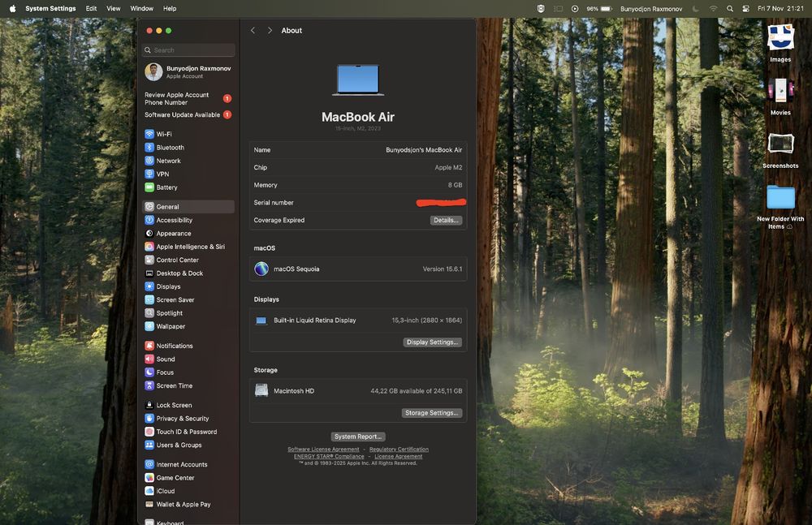Select Touch ID & Password fingerprint icon

(149, 432)
